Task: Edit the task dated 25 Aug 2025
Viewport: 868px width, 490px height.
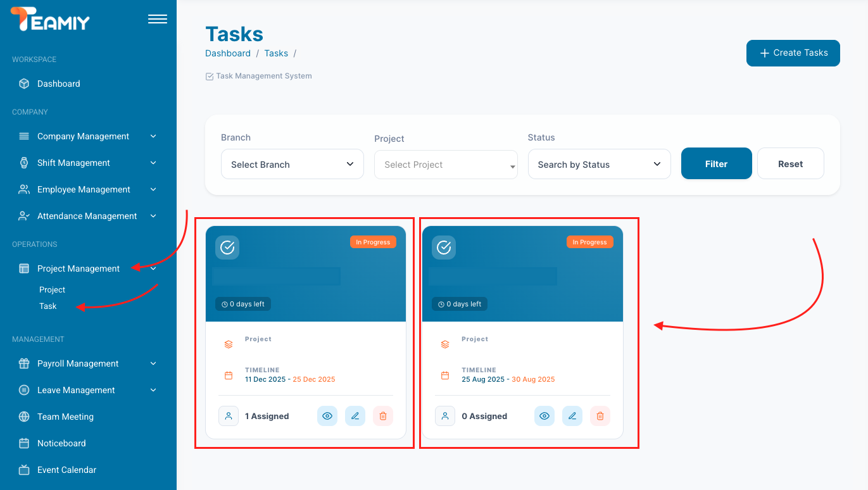Action: tap(572, 416)
